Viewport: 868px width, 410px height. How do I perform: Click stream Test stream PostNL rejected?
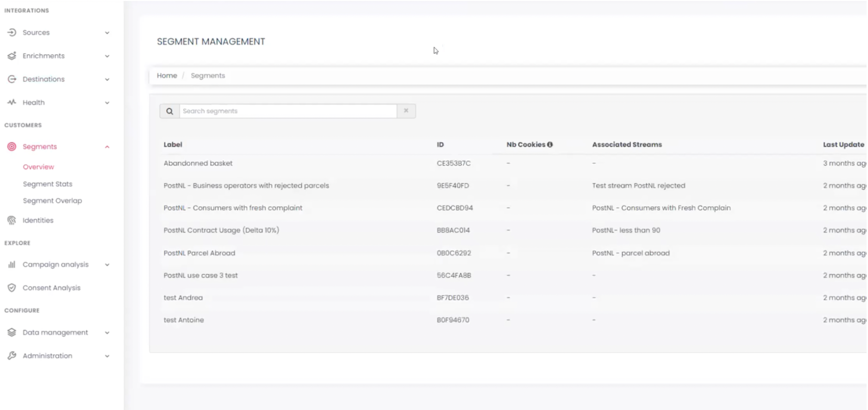point(639,186)
